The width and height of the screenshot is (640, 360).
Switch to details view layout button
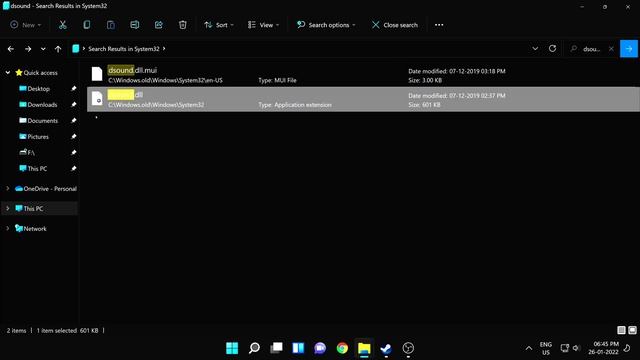[x=621, y=330]
